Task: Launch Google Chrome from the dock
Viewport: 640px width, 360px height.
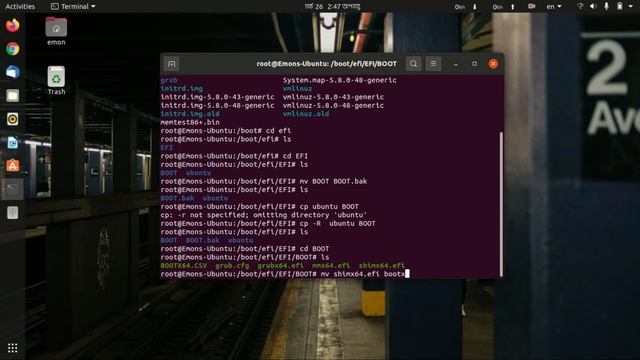Action: click(x=13, y=49)
